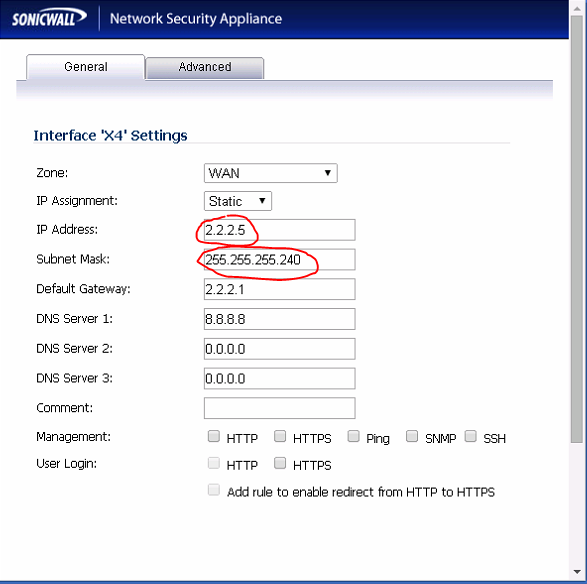Click the DNS Server 3 field
The image size is (587, 584).
click(280, 378)
